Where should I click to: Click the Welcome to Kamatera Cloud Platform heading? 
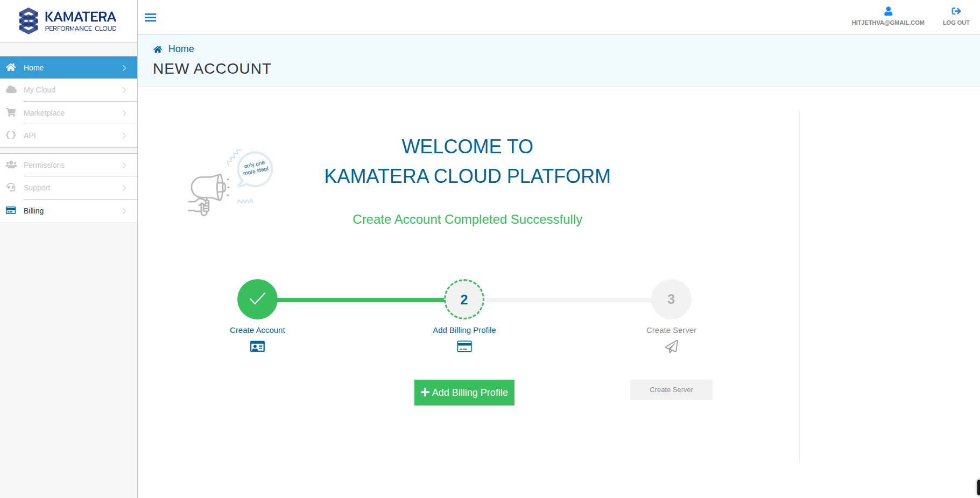click(x=467, y=161)
